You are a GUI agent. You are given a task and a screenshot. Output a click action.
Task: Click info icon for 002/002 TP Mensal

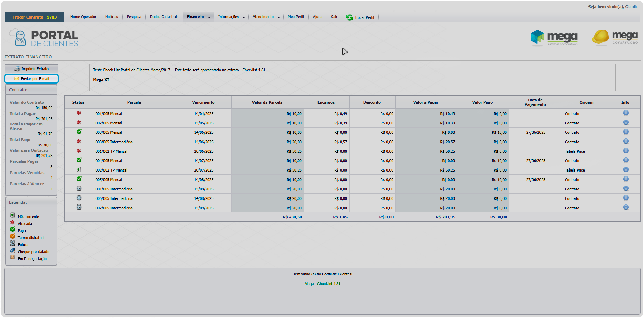click(x=625, y=170)
